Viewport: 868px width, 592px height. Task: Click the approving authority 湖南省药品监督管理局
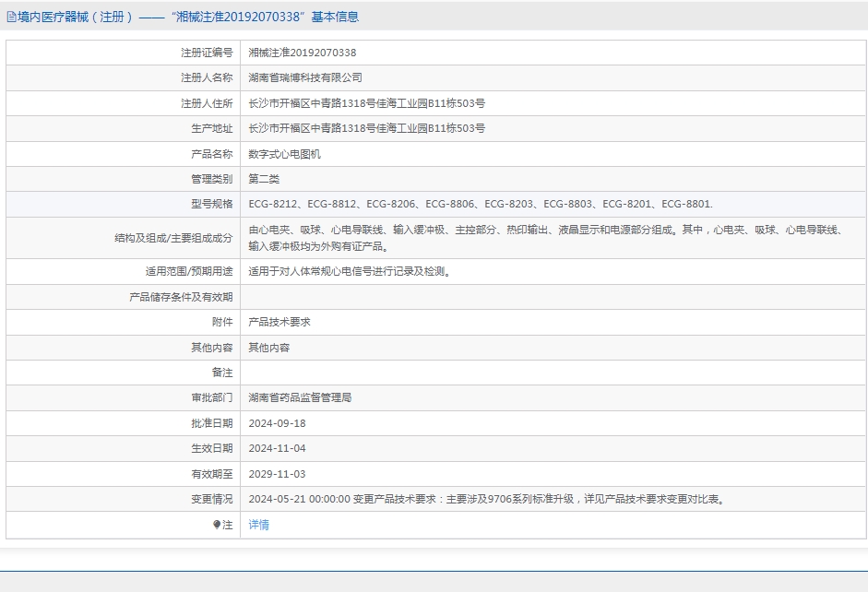point(300,397)
